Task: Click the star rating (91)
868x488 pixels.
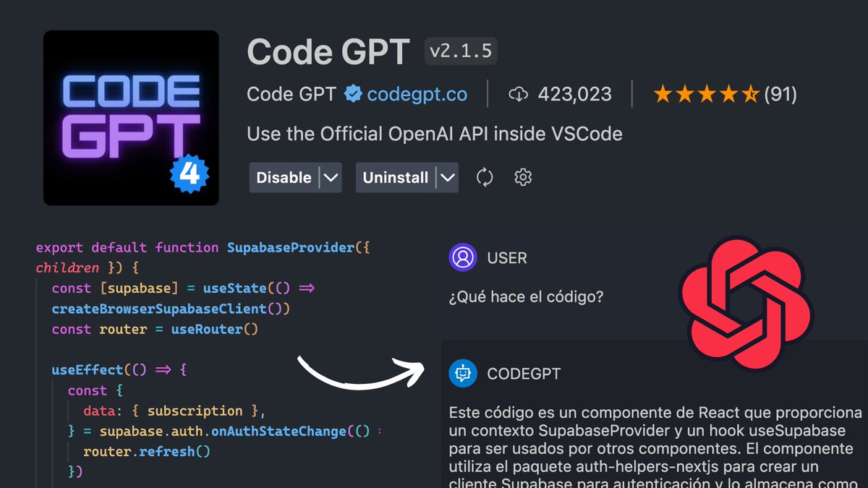Action: click(725, 94)
